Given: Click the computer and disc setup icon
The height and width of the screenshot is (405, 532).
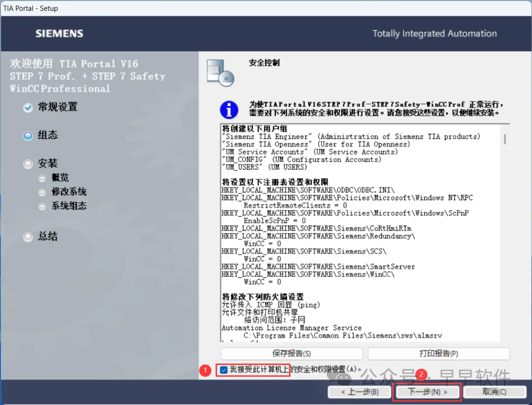Looking at the screenshot, I should pyautogui.click(x=221, y=72).
